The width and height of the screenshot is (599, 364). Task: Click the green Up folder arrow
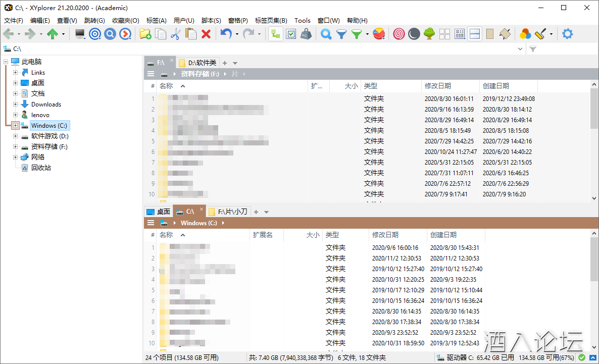tap(53, 34)
